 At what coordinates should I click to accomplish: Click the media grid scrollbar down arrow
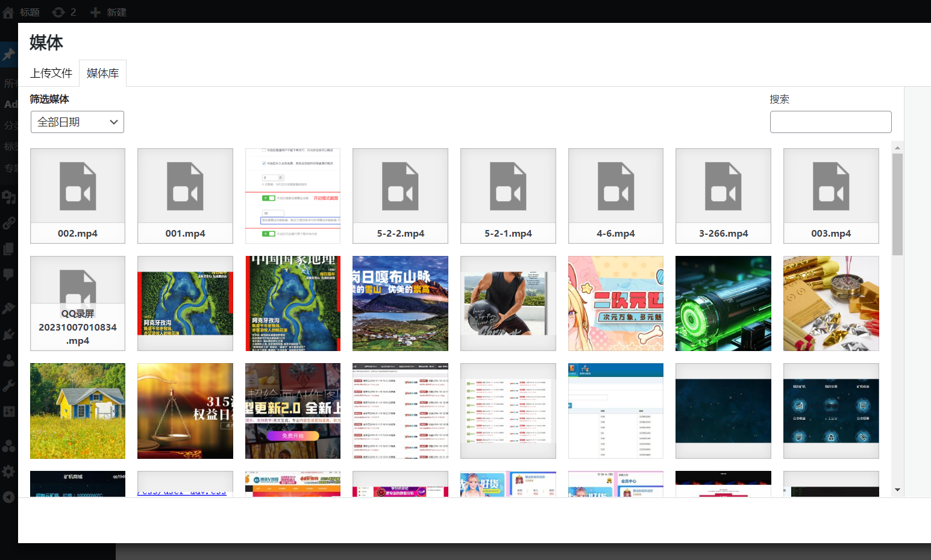[897, 490]
